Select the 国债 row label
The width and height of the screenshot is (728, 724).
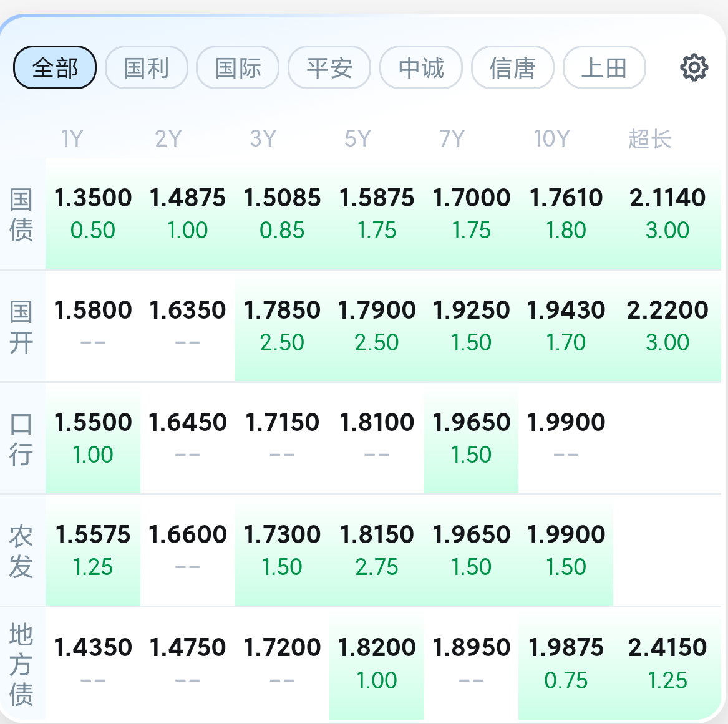[21, 215]
